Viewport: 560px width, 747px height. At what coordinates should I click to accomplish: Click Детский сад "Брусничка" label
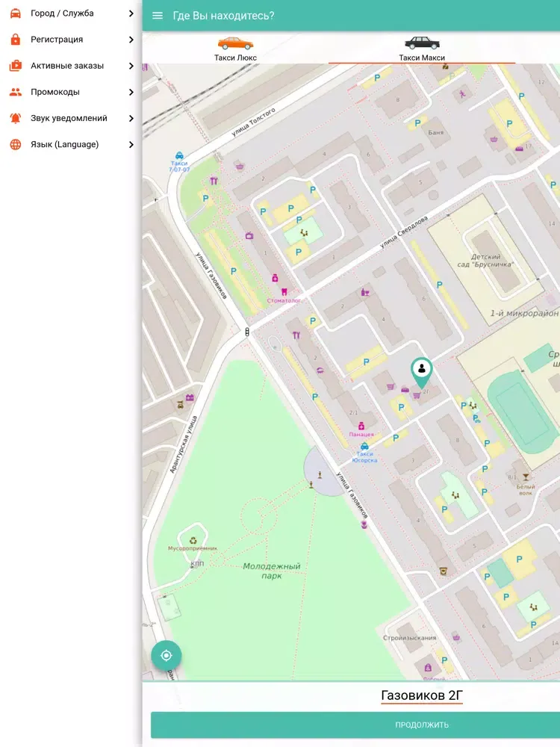click(x=485, y=260)
